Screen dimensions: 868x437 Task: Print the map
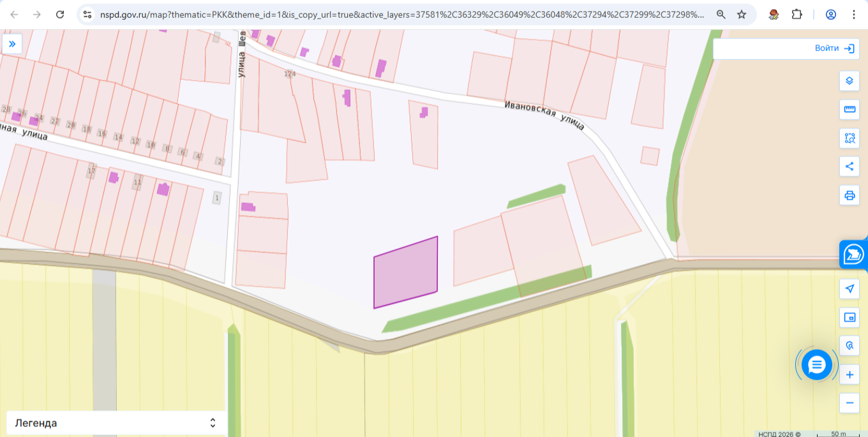849,196
